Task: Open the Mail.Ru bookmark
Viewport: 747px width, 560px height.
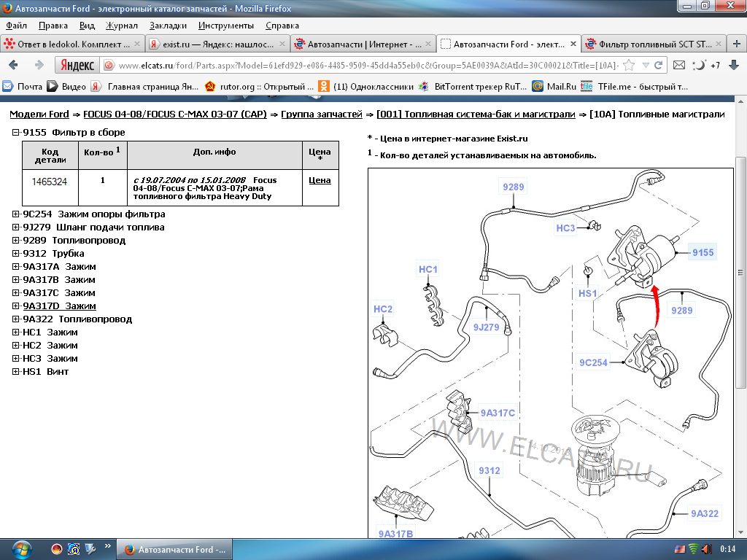Action: tap(554, 86)
